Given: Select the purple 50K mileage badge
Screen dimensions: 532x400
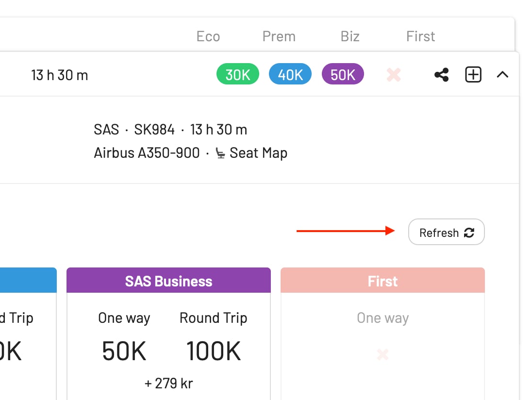Looking at the screenshot, I should coord(343,74).
